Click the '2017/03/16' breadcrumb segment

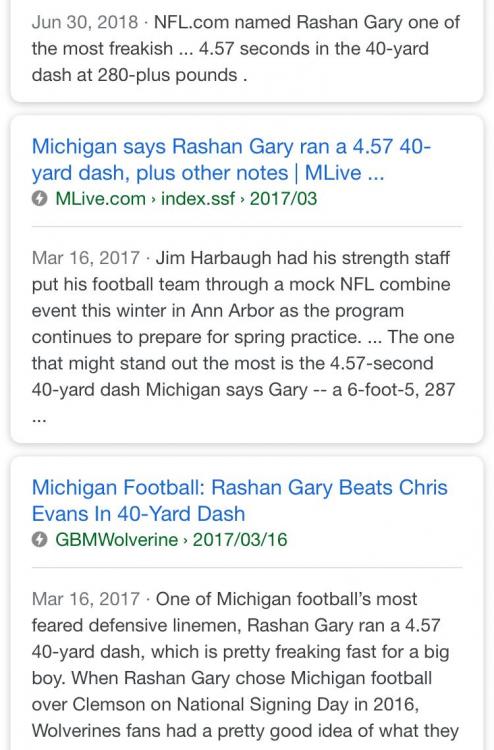coord(240,540)
